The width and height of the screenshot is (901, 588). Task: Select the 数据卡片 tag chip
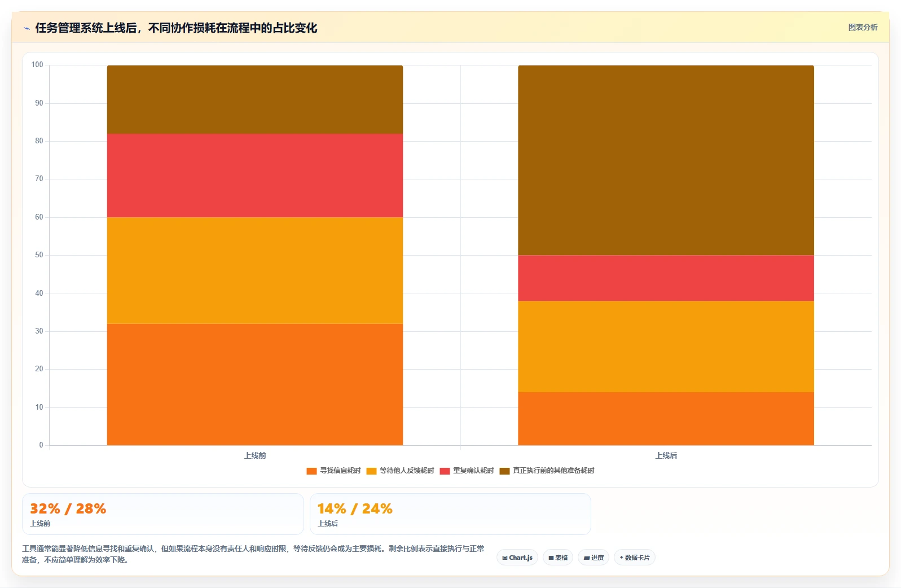tap(635, 558)
